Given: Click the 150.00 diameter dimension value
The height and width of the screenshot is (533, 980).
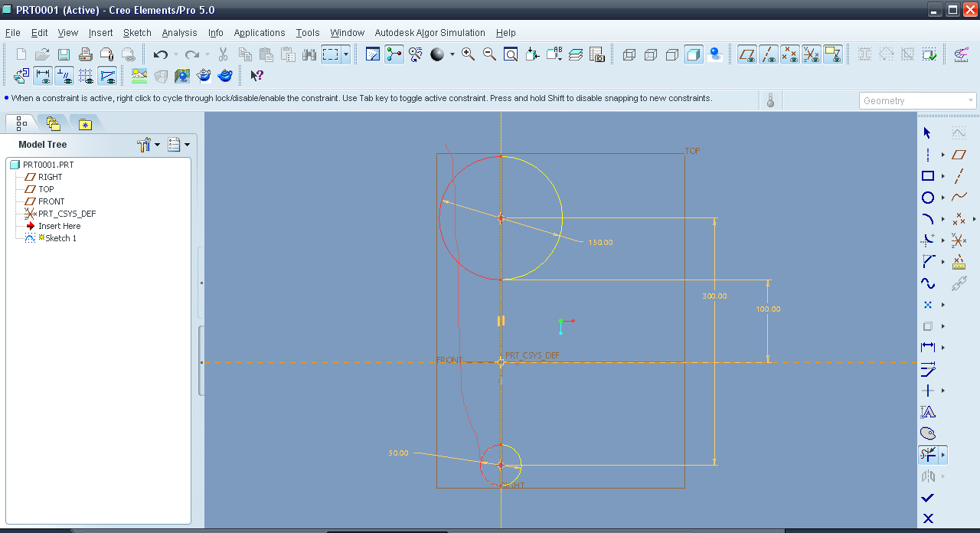Looking at the screenshot, I should 600,243.
